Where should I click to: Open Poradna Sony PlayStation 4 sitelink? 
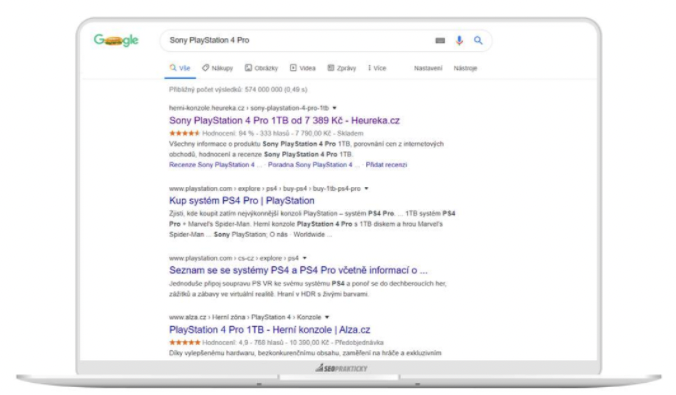pos(313,165)
